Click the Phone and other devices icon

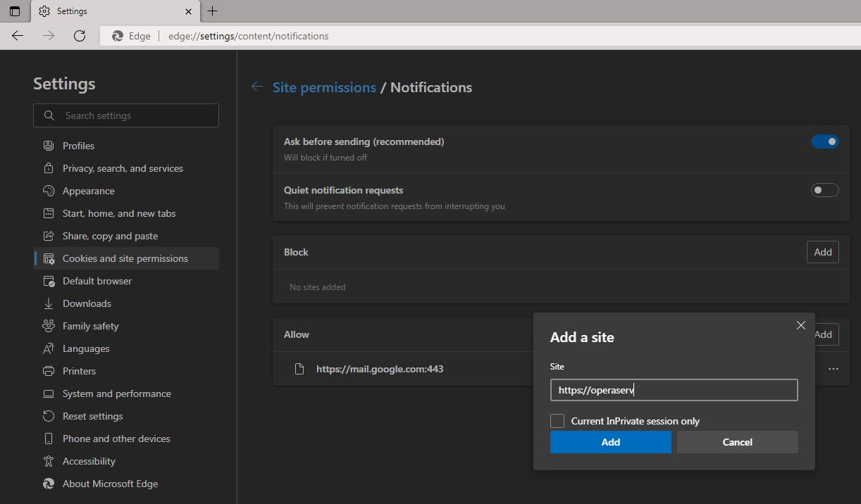click(x=49, y=439)
